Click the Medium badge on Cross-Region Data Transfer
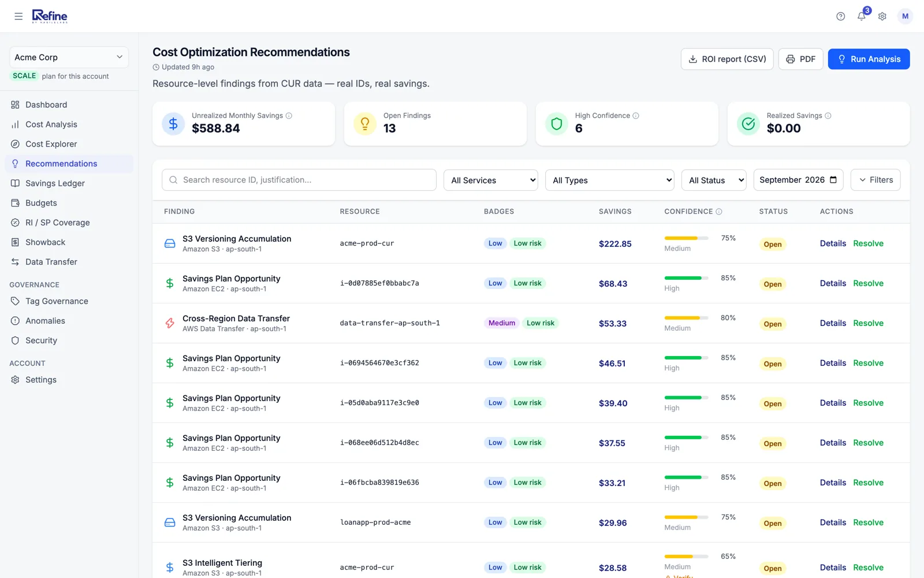 click(x=501, y=323)
